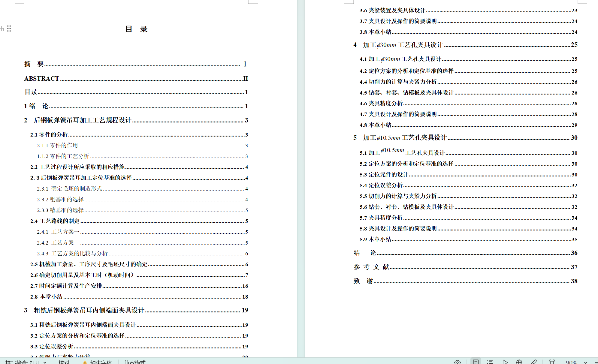Switch to web layout globe icon
Image resolution: width=598 pixels, height=364 pixels.
click(519, 362)
